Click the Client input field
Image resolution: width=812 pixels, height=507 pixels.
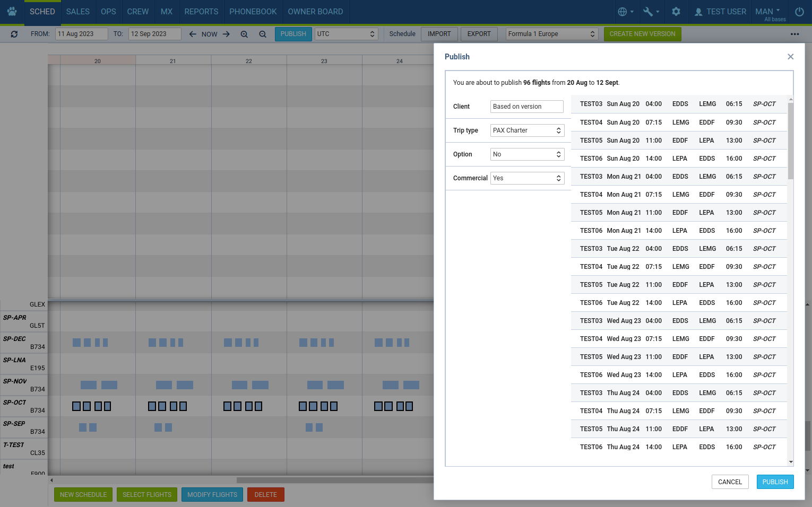point(526,107)
